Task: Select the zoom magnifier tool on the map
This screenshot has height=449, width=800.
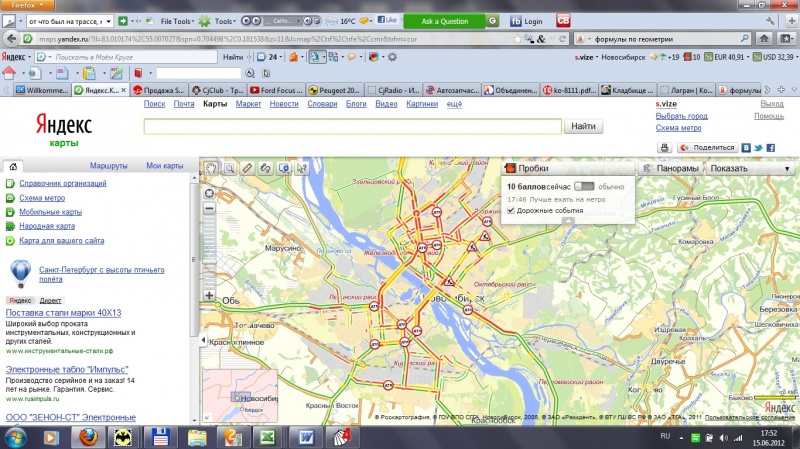Action: pos(229,168)
